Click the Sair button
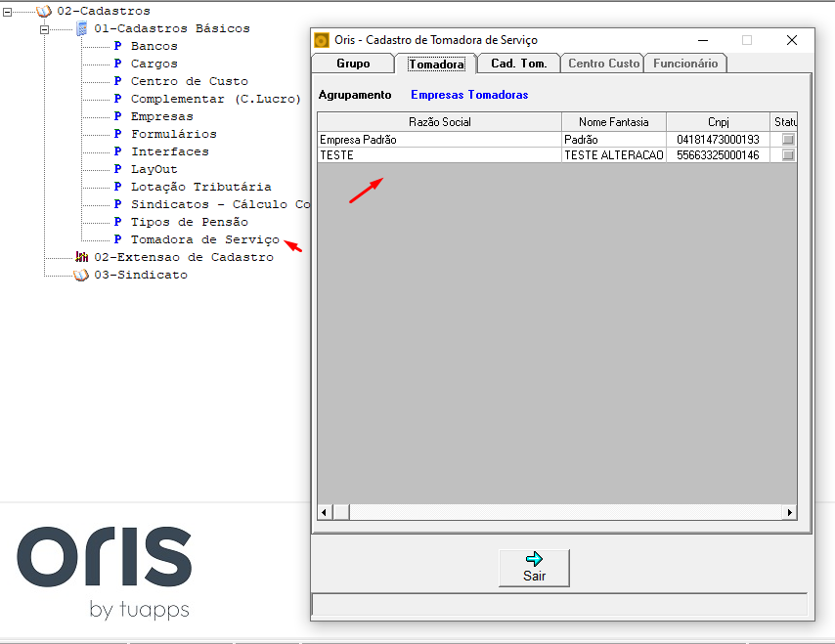This screenshot has width=835, height=644. click(x=534, y=568)
